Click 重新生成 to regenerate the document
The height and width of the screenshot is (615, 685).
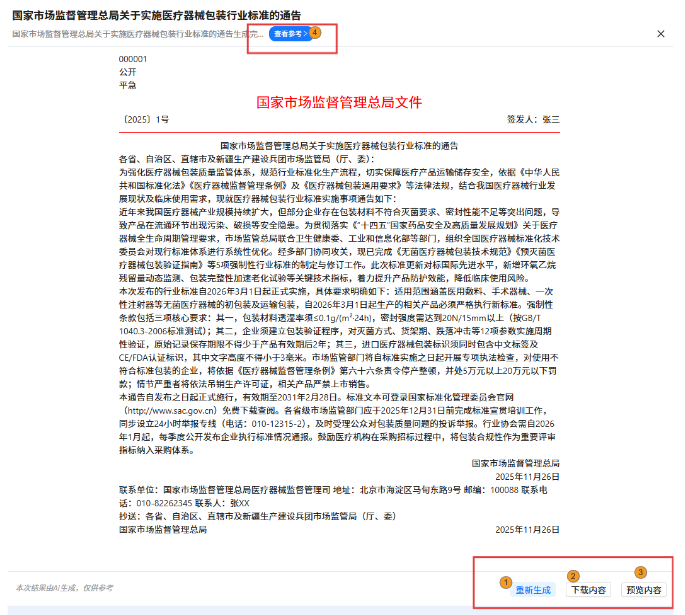[x=533, y=590]
